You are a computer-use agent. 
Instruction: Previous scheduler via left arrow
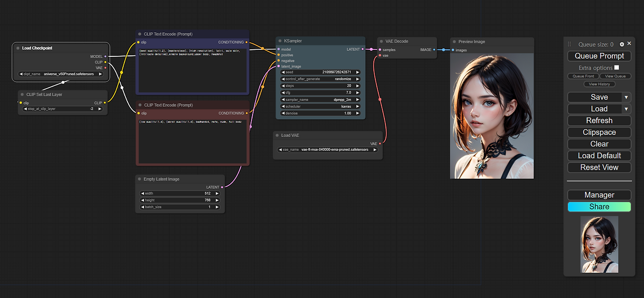click(x=283, y=106)
